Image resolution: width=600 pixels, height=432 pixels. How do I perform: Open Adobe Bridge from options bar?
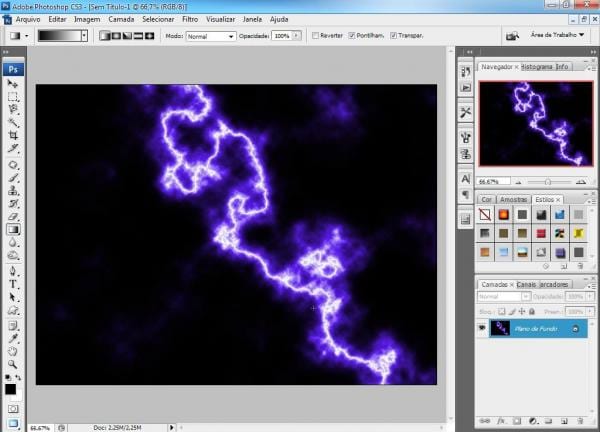click(x=512, y=36)
